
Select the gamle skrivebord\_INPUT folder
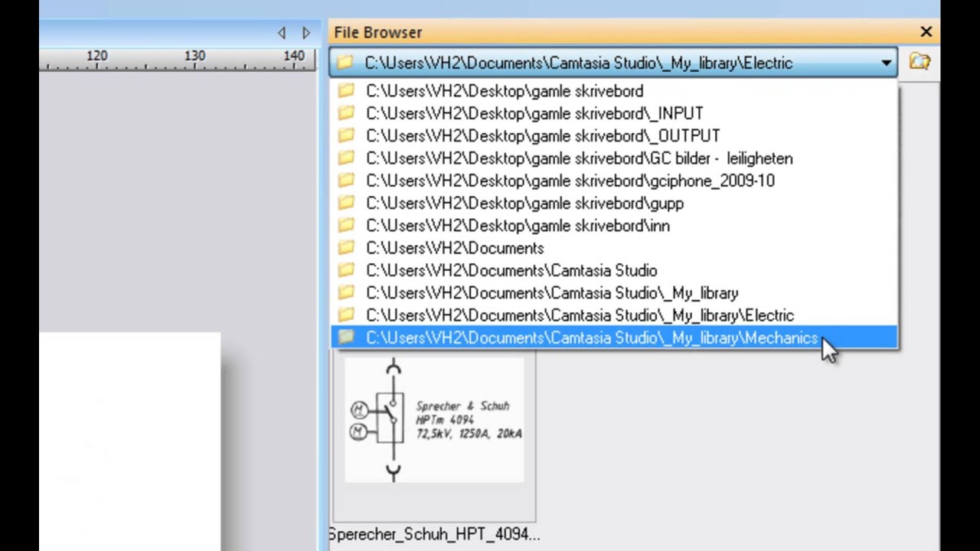(613, 113)
